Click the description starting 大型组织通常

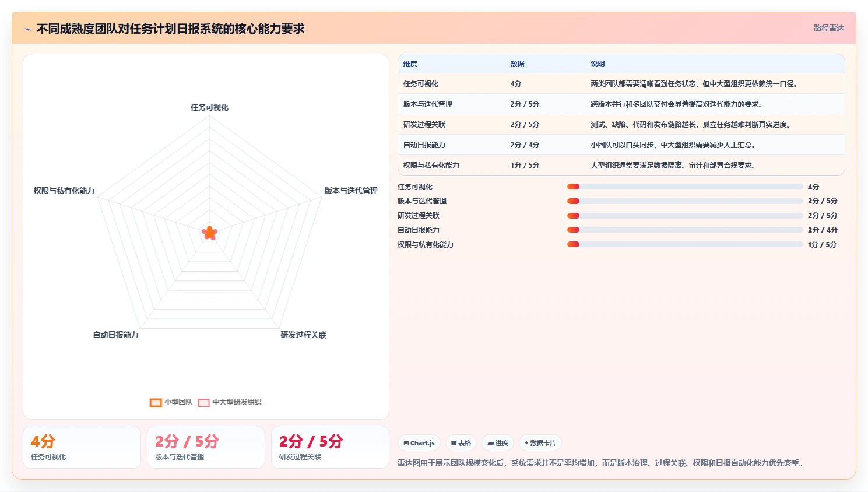pos(673,166)
